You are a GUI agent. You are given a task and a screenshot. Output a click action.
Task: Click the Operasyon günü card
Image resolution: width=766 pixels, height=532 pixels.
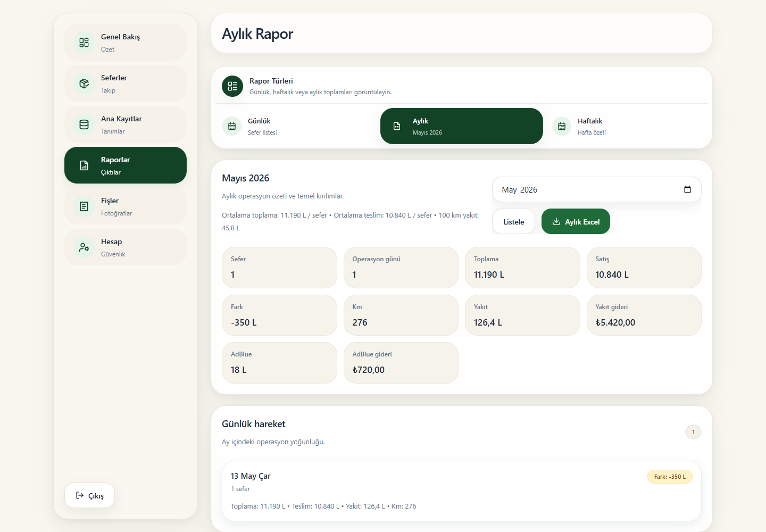pos(401,268)
